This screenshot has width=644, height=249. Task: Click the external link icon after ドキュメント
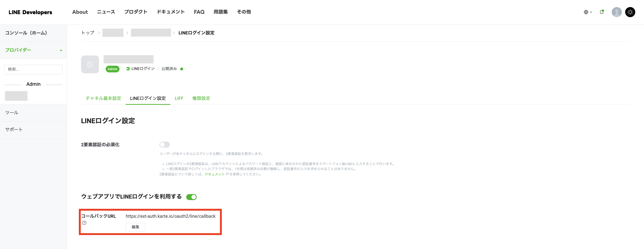coord(227,174)
